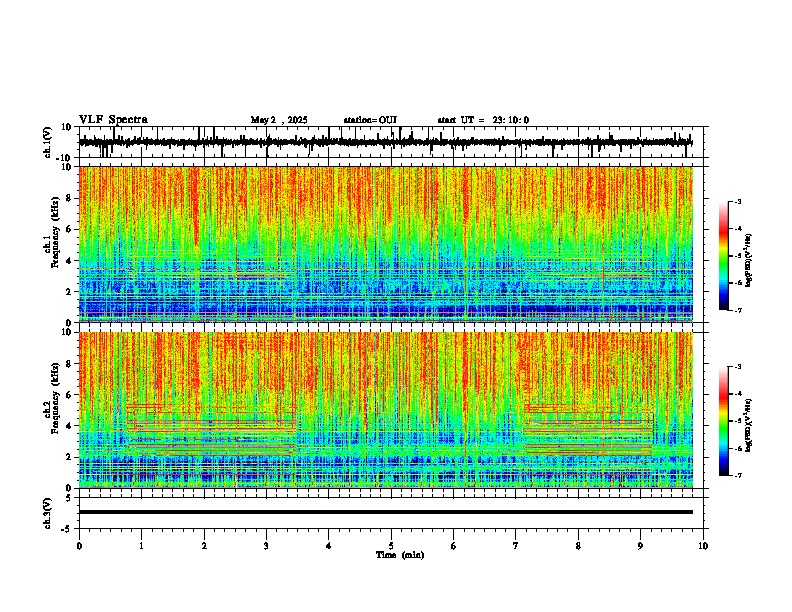Click the time axis tick label "8"
792x612 pixels.
coord(578,546)
